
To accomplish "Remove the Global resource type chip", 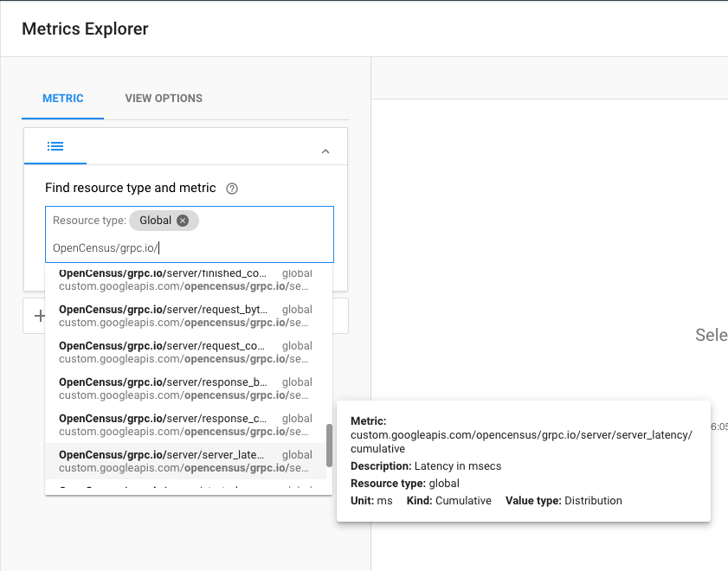I will pos(183,221).
